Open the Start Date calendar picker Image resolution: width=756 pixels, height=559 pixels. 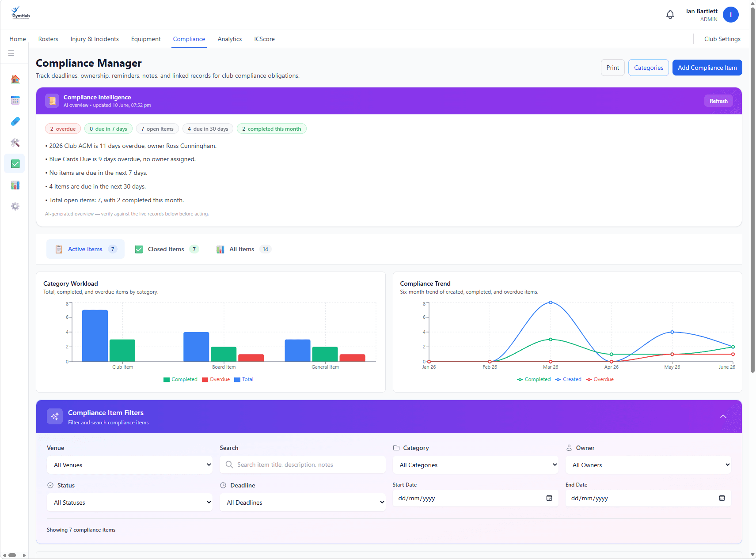click(x=549, y=498)
